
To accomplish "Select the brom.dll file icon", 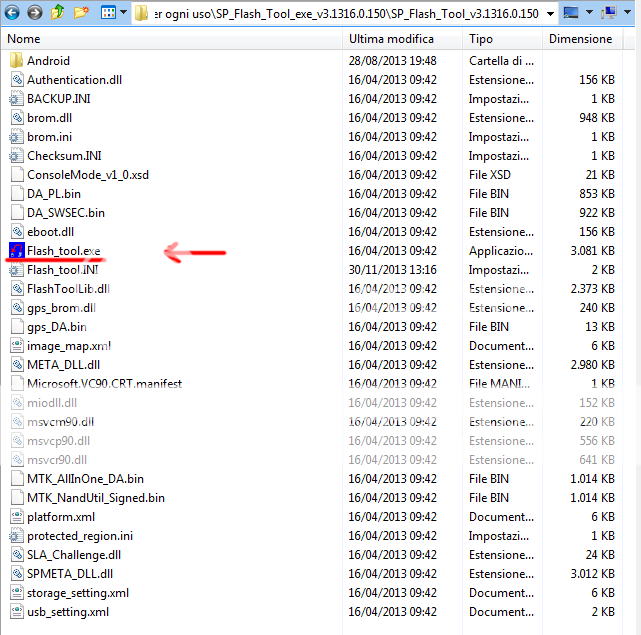I will pyautogui.click(x=17, y=118).
